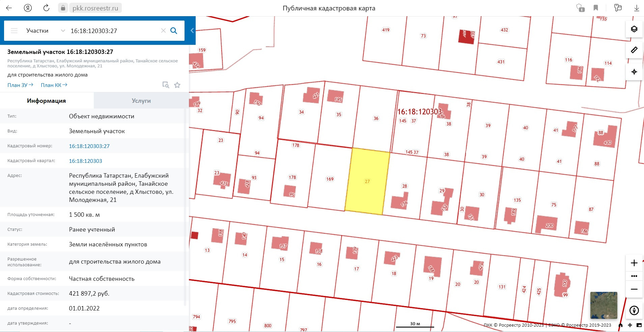
Task: Click the '30 м' map scale bar
Action: 415,325
